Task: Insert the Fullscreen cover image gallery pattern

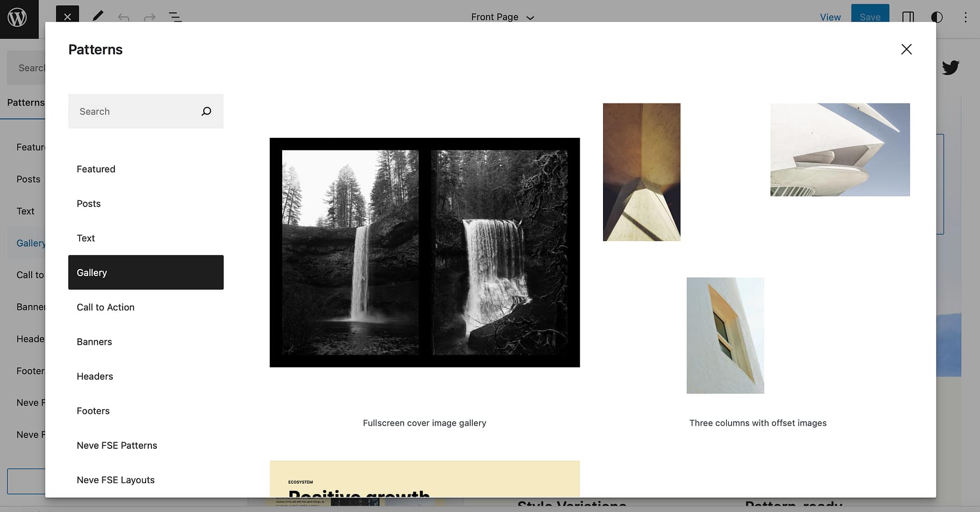Action: click(x=424, y=253)
